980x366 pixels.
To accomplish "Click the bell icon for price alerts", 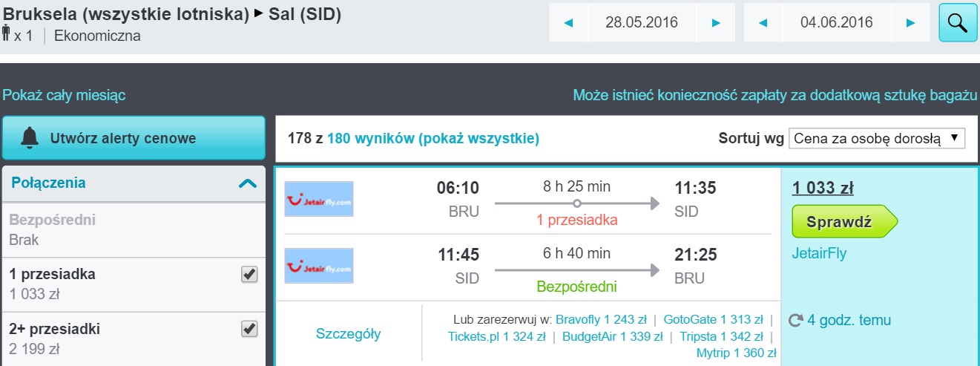I will click(x=30, y=137).
